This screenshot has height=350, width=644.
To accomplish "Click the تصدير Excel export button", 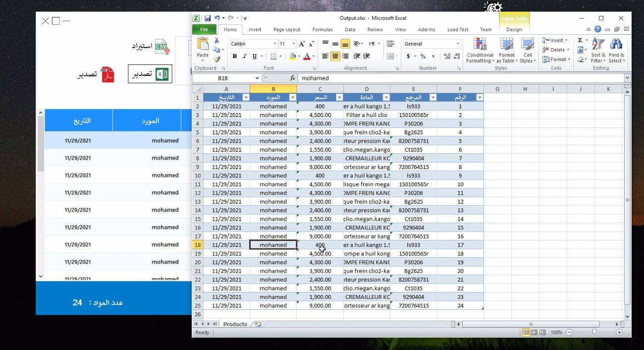I will coord(150,73).
